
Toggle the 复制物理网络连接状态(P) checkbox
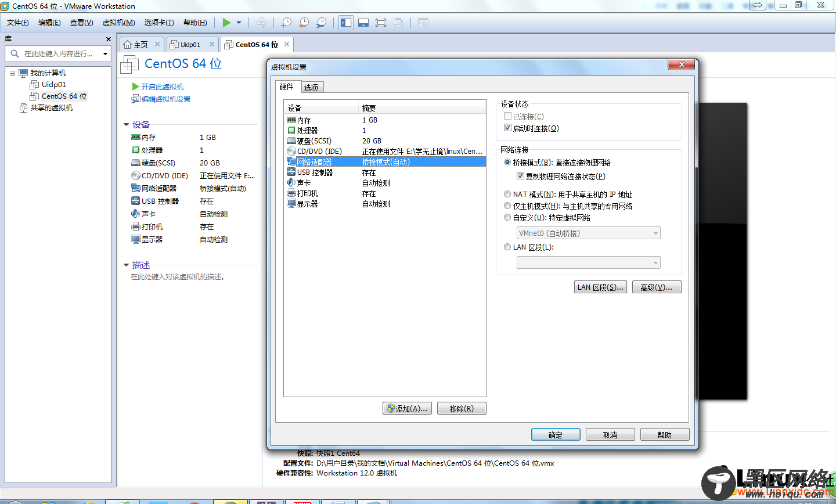(520, 176)
